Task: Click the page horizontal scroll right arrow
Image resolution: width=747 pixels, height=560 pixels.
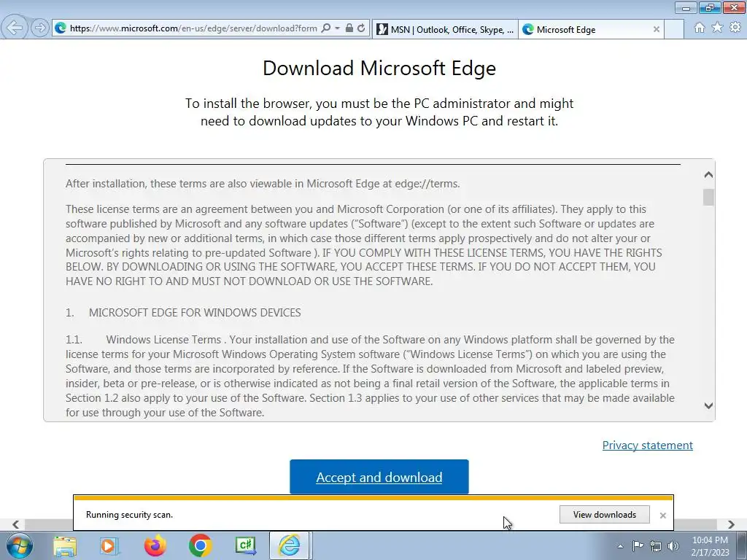Action: tap(731, 524)
